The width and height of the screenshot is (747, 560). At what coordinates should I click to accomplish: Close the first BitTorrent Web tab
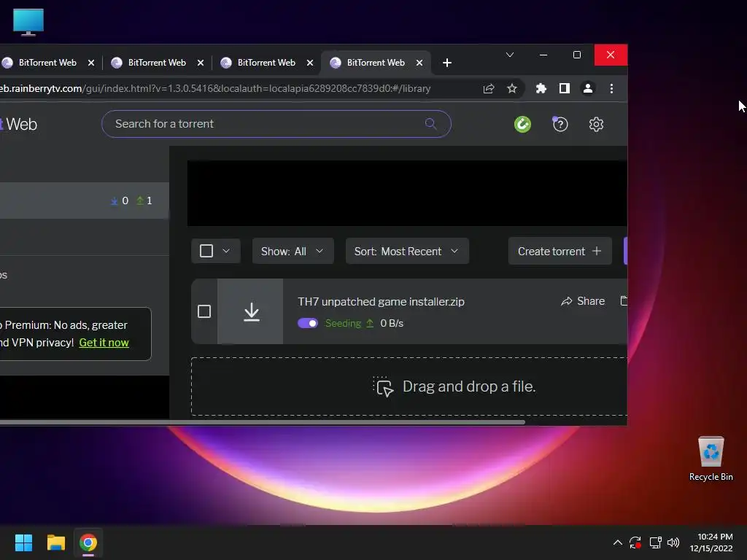pos(91,63)
